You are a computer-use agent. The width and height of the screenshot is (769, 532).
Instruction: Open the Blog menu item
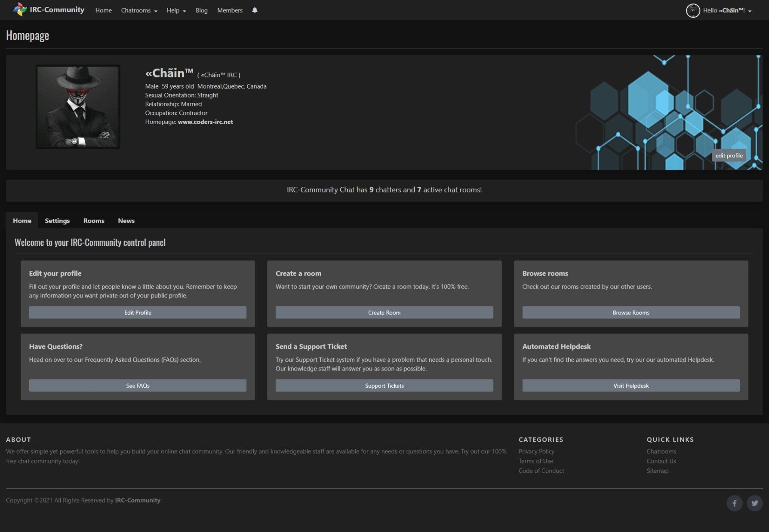201,10
